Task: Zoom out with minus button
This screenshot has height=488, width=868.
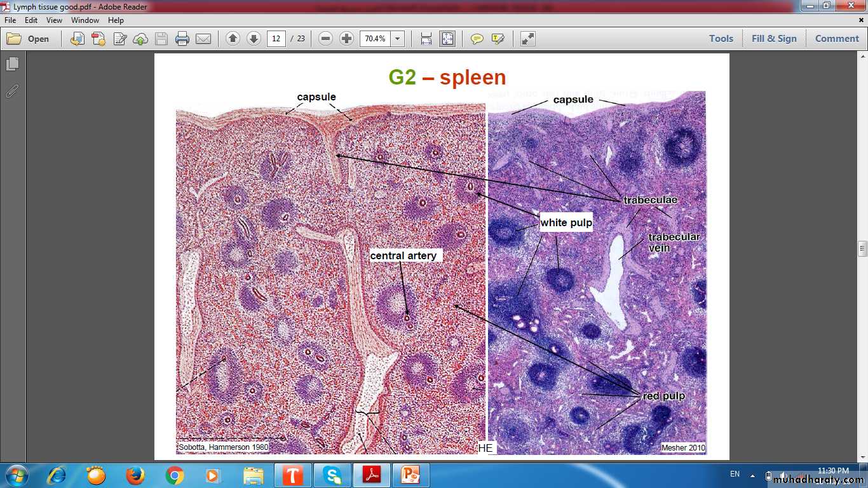Action: pos(325,39)
